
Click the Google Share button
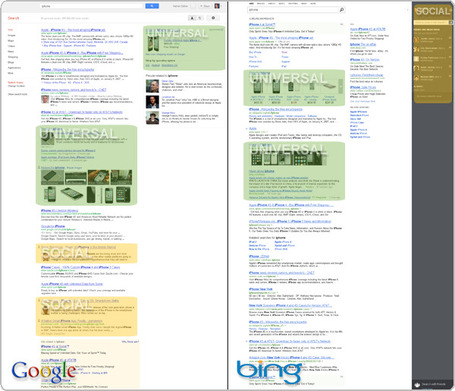click(205, 6)
